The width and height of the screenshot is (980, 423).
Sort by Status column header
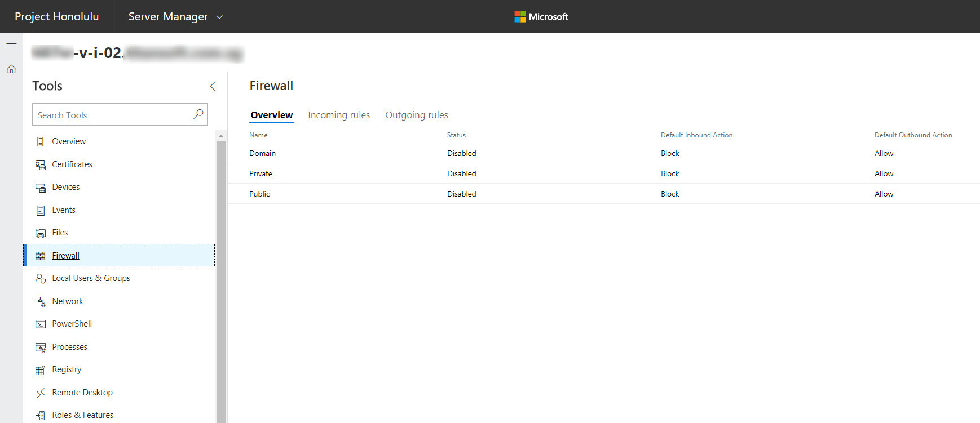point(456,135)
